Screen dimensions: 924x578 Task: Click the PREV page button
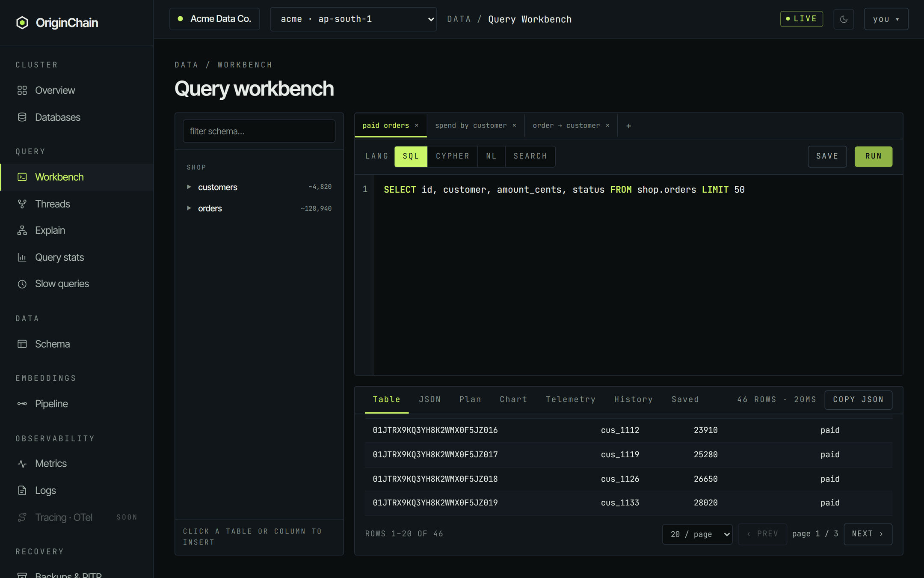click(762, 534)
